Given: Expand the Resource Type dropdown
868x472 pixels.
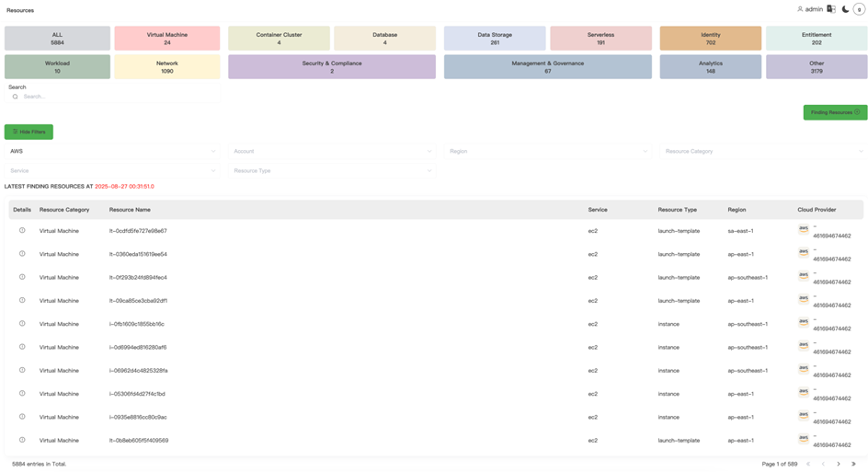Looking at the screenshot, I should [x=332, y=170].
